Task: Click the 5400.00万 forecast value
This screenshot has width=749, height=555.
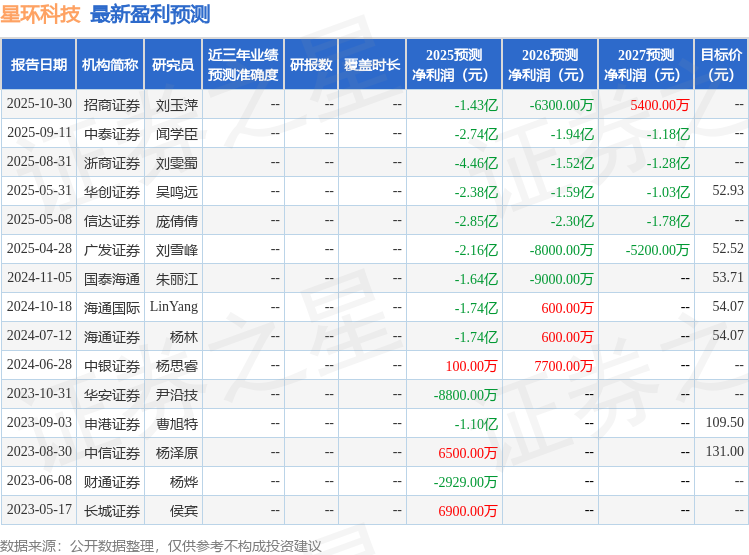Action: pyautogui.click(x=660, y=105)
